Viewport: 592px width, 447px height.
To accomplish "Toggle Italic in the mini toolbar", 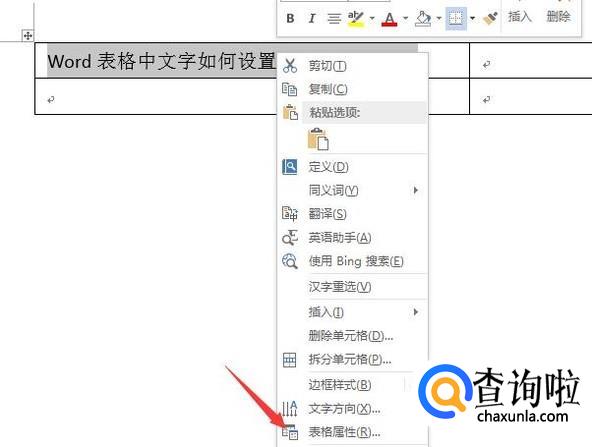I will [312, 18].
